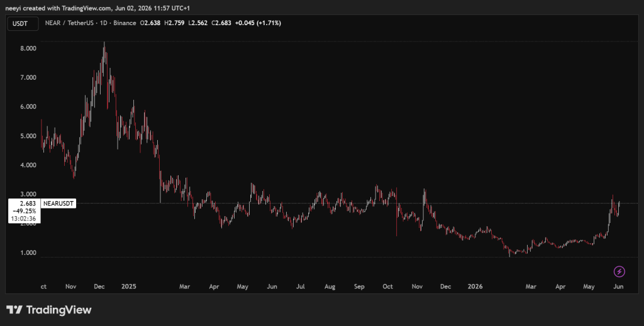Screen dimensions: 644x326
Task: Click the C2.683 close value in header
Action: tap(221, 23)
